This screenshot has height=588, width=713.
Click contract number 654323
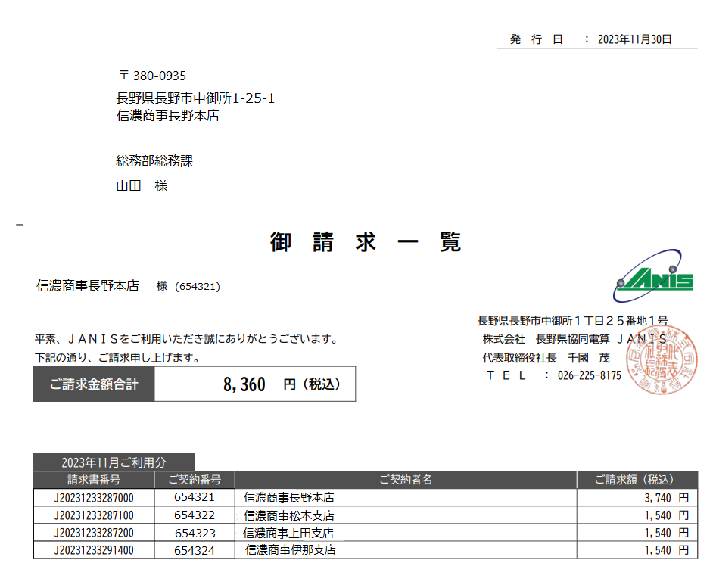click(195, 533)
